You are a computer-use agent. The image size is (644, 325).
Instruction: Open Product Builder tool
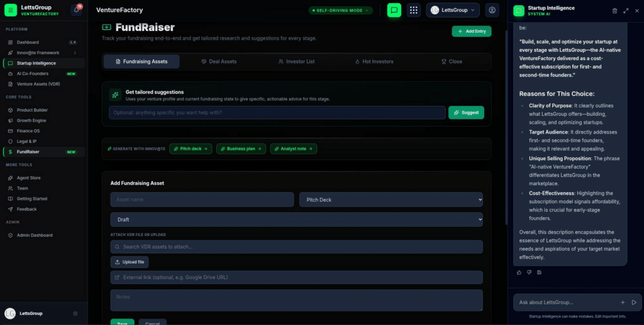[44, 110]
